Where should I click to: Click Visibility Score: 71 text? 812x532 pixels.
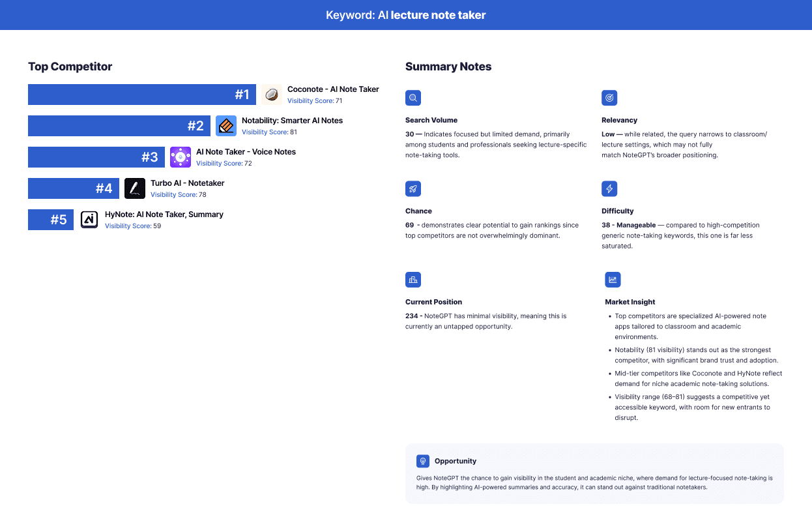(x=315, y=101)
